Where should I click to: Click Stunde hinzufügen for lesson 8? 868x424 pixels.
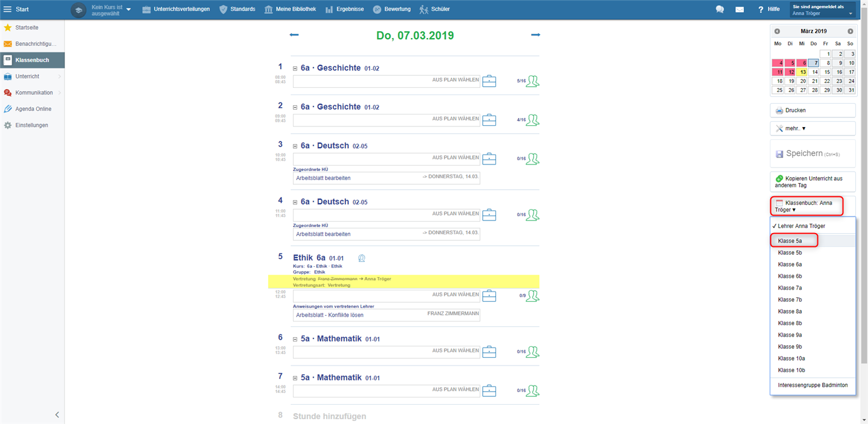(329, 416)
